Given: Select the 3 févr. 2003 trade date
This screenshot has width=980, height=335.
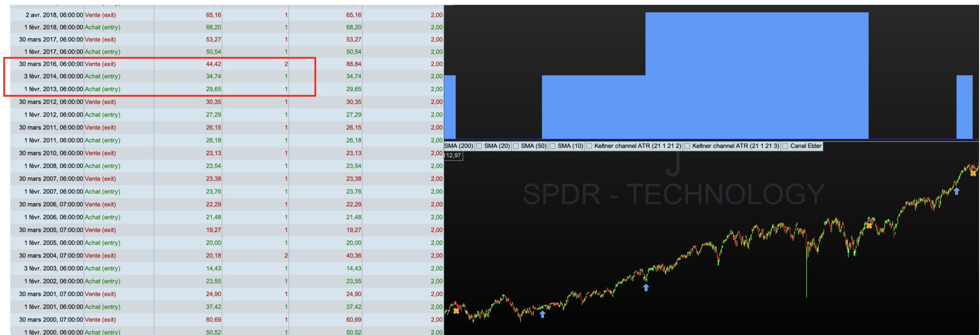Looking at the screenshot, I should click(x=54, y=268).
